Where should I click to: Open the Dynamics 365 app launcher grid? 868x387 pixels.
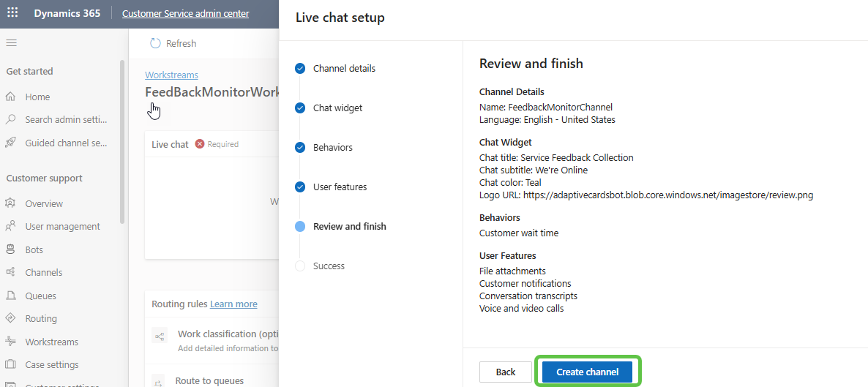click(x=12, y=13)
